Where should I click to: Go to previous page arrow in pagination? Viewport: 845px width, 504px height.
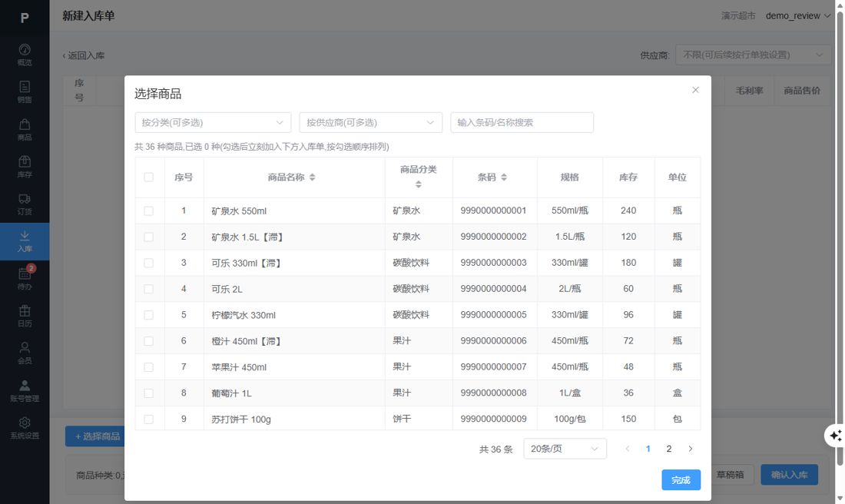[628, 449]
